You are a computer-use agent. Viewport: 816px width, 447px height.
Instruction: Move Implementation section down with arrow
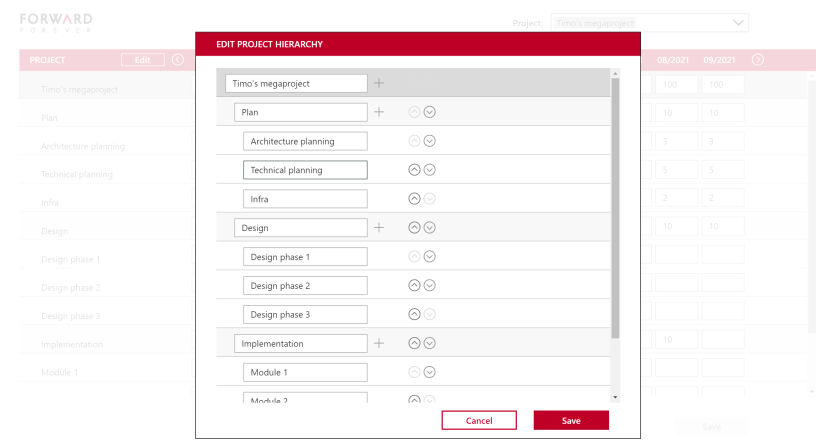[x=430, y=343]
